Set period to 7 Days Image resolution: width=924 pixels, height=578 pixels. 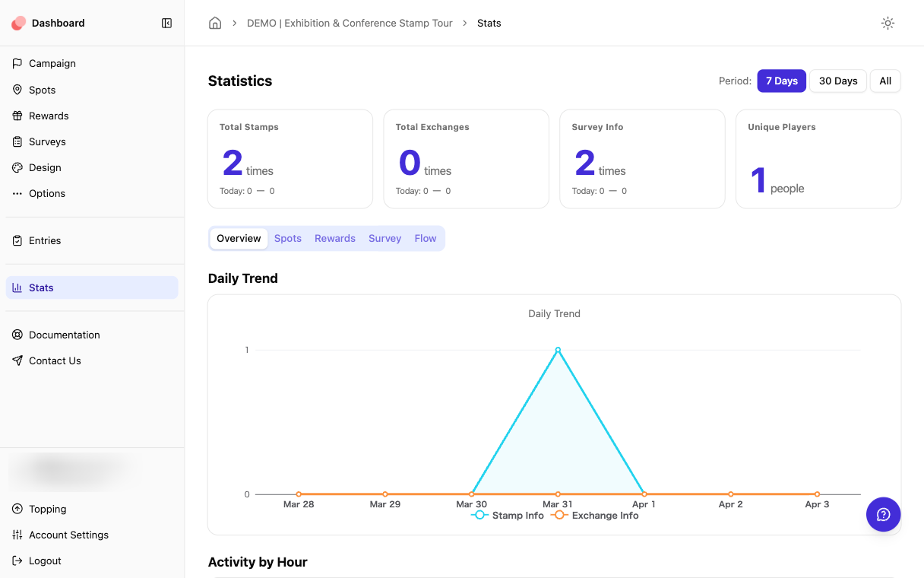point(782,81)
